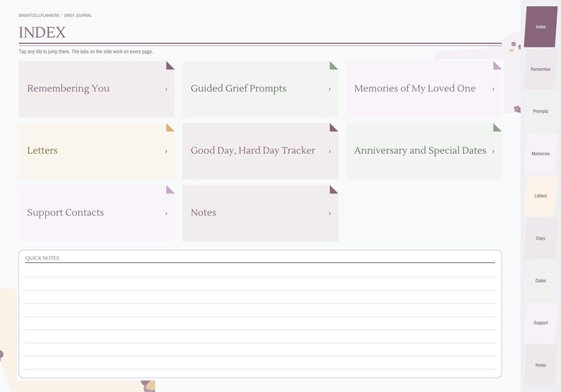This screenshot has width=561, height=392.
Task: Click chevron arrow on Support Contacts tile
Action: pyautogui.click(x=166, y=213)
